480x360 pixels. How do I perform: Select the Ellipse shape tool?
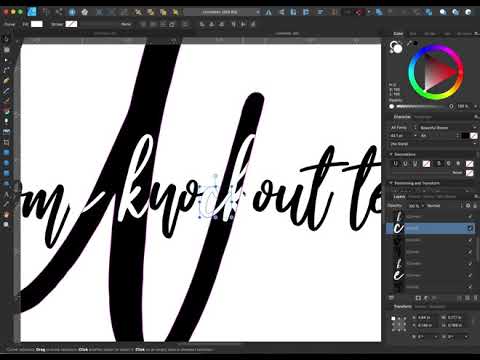click(x=6, y=163)
